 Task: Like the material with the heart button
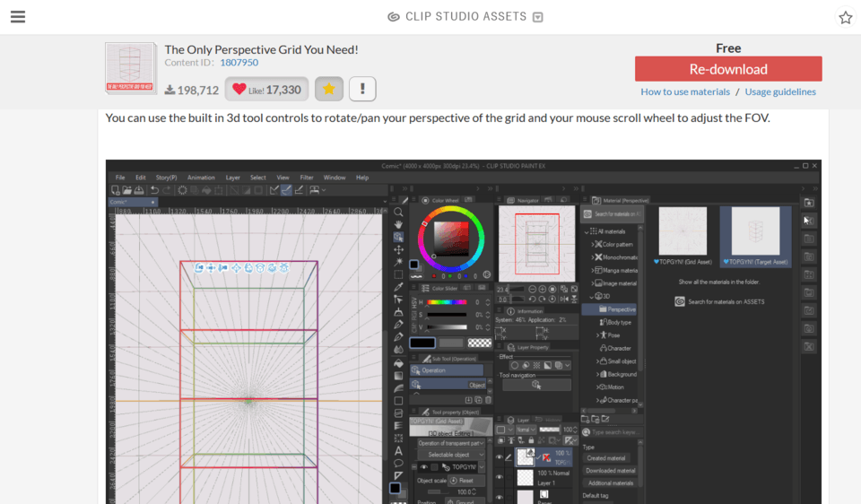coord(266,89)
